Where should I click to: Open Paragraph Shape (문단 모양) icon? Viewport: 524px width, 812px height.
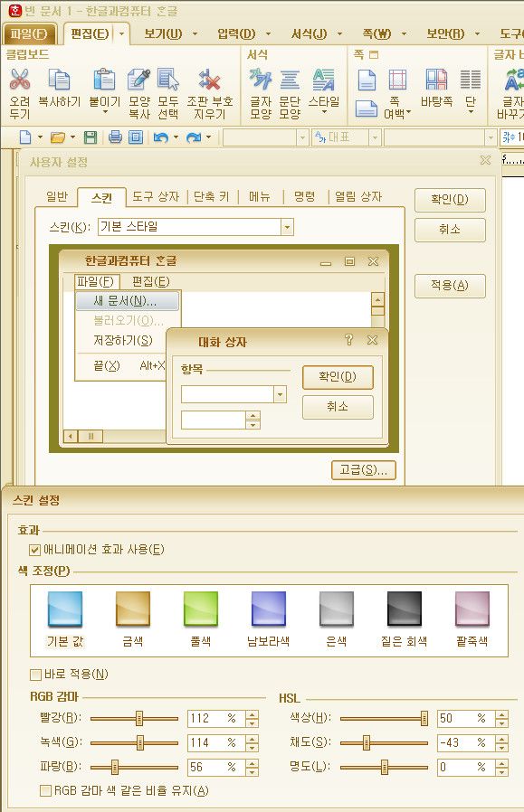tap(290, 80)
